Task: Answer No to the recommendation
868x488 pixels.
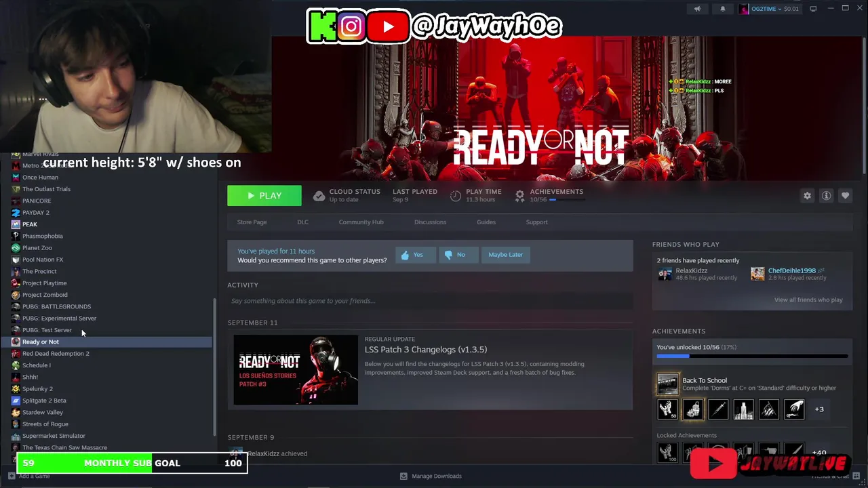Action: [458, 255]
